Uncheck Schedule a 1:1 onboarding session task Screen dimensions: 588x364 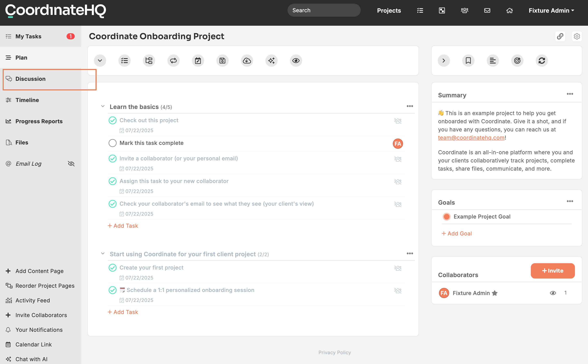(x=112, y=290)
